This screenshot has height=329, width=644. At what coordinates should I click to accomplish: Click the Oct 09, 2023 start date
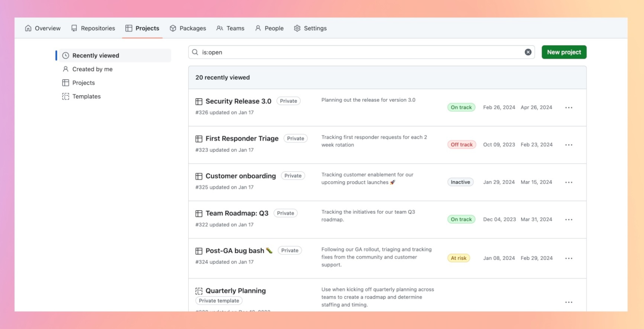tap(499, 145)
